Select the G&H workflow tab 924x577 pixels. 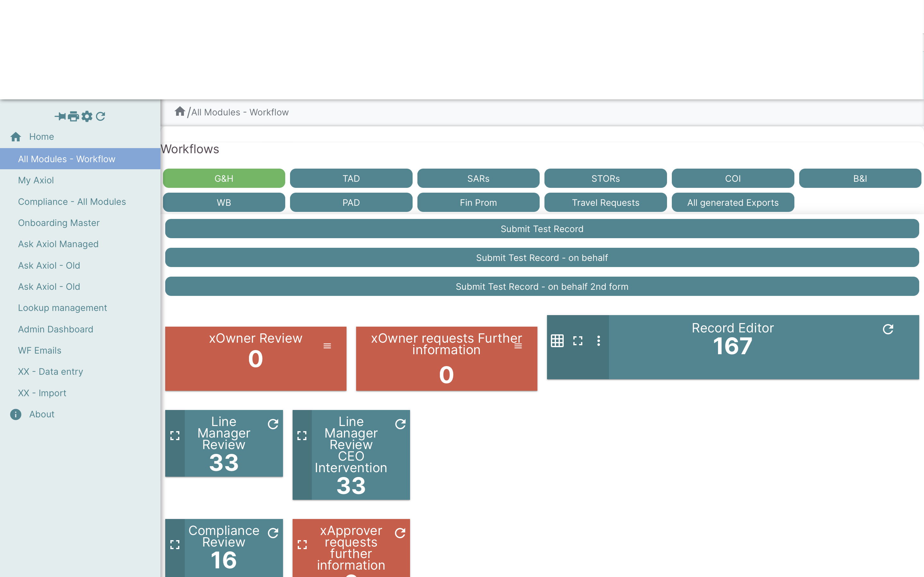pyautogui.click(x=224, y=178)
